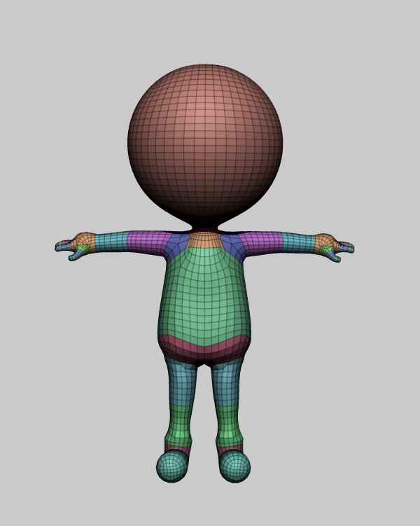Select the orange neck polygroup below the head
420x526 pixels.
point(204,239)
